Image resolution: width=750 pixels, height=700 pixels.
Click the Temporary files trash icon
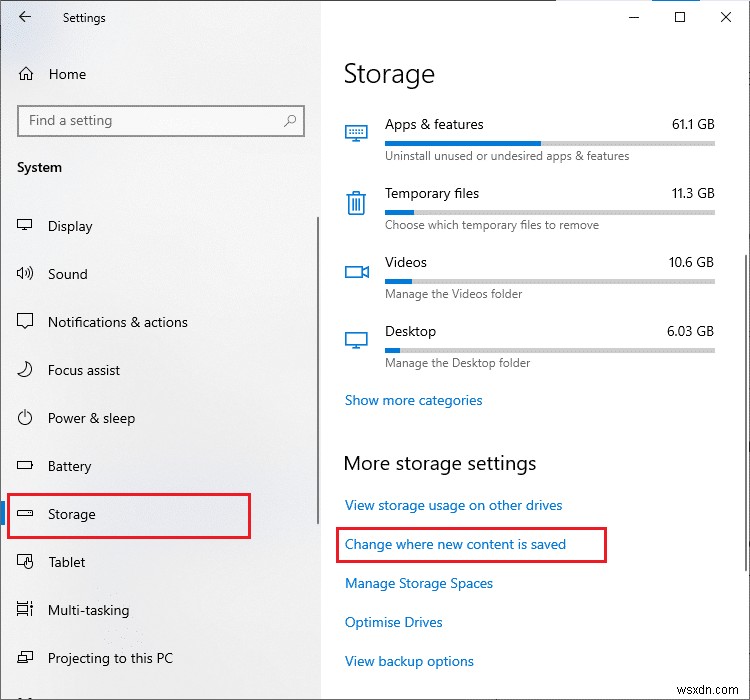(x=356, y=203)
